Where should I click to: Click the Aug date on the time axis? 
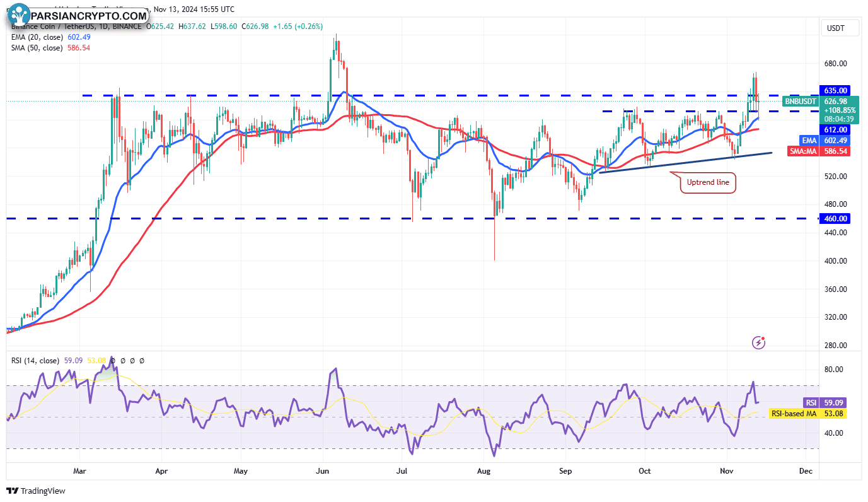[x=484, y=470]
